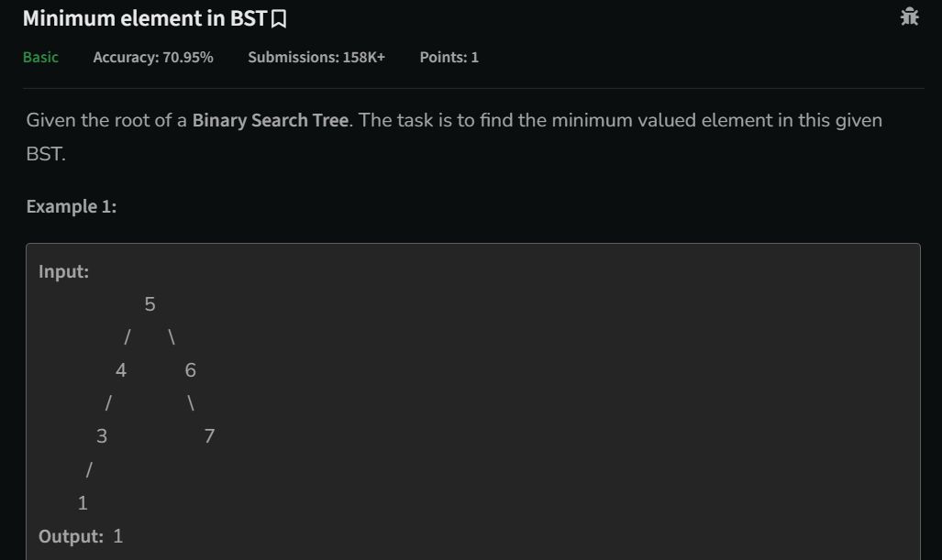This screenshot has height=560, width=942.
Task: Bookmark the Minimum element in BST problem
Action: coord(279,19)
